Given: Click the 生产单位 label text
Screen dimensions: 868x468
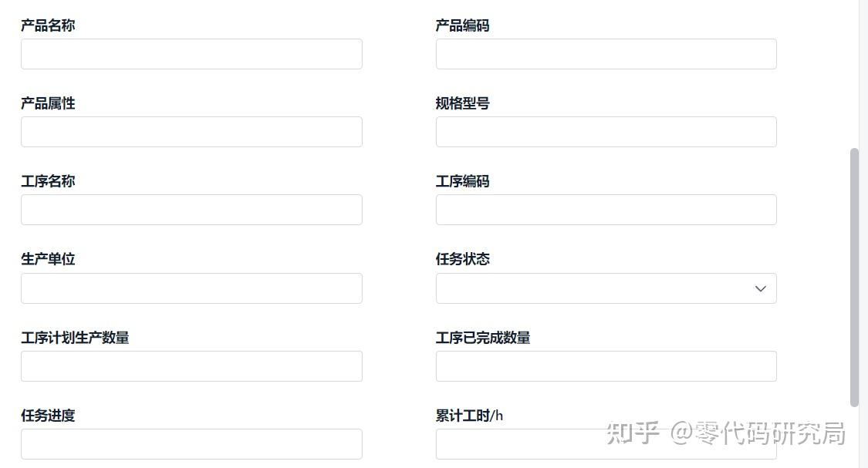Looking at the screenshot, I should click(48, 259).
